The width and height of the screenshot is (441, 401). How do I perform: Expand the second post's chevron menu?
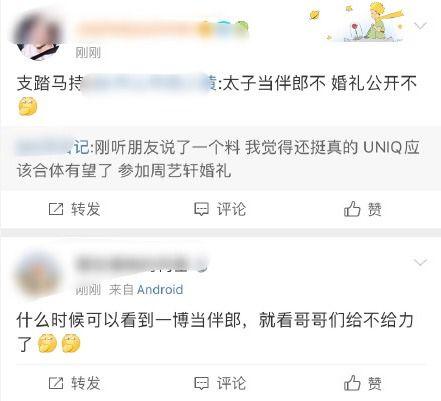click(x=420, y=262)
